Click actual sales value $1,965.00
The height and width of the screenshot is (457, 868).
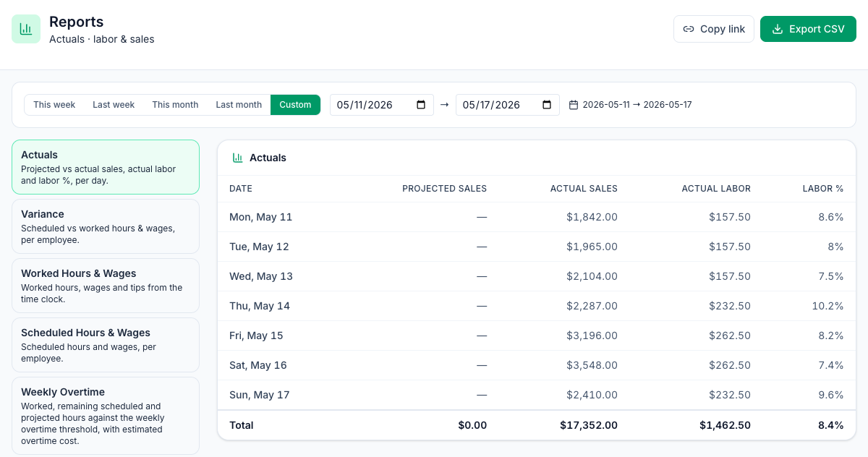click(592, 247)
